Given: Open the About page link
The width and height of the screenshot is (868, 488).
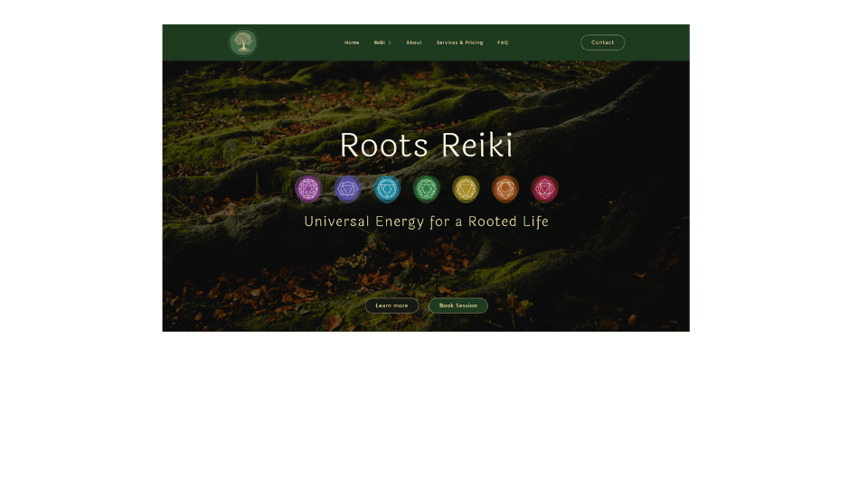Looking at the screenshot, I should (414, 42).
